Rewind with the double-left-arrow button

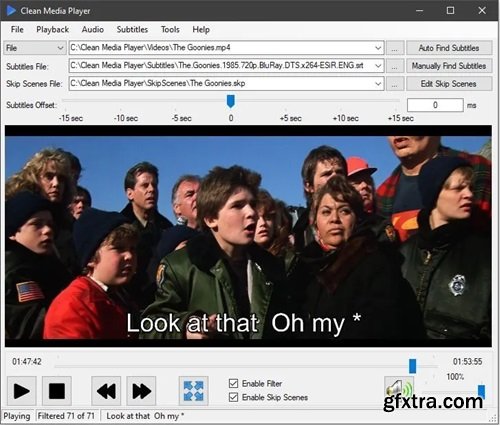106,391
